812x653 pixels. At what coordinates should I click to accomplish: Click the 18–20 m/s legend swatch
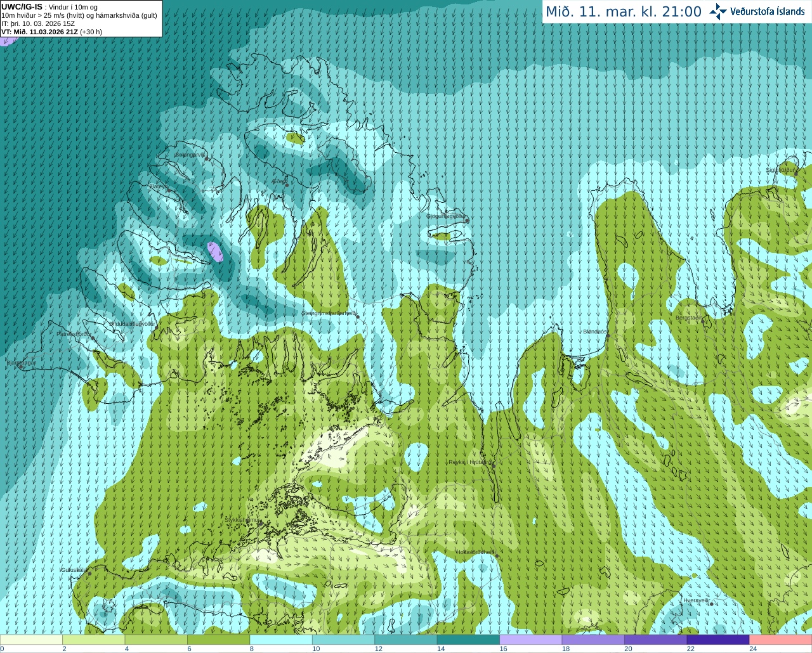coord(593,640)
